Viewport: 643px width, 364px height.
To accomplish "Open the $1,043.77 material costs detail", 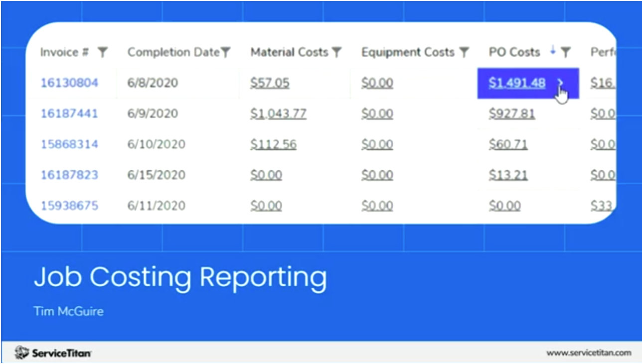I will pyautogui.click(x=279, y=114).
